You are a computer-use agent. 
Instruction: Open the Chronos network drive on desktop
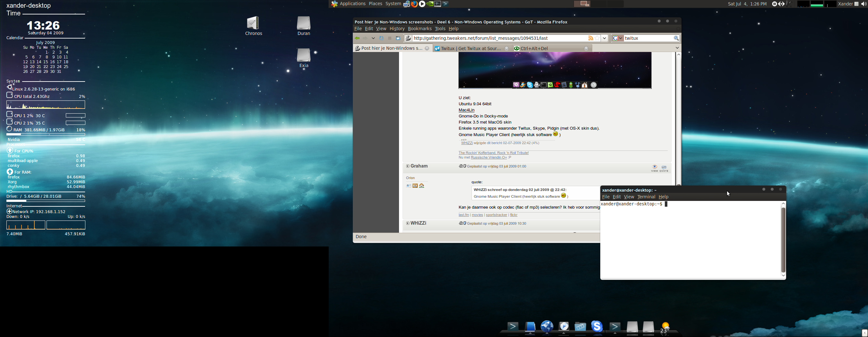click(x=253, y=26)
